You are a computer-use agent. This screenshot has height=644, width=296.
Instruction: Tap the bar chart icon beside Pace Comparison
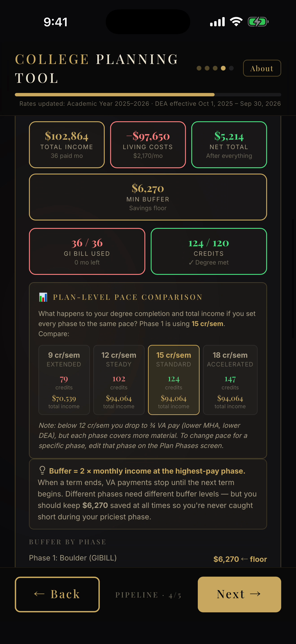pyautogui.click(x=43, y=297)
